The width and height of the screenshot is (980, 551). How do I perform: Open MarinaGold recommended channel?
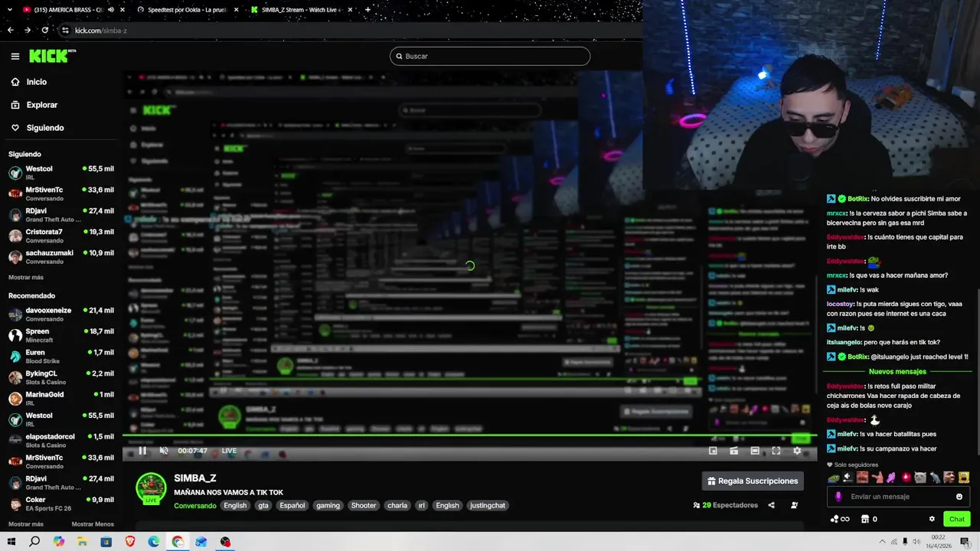(61, 399)
